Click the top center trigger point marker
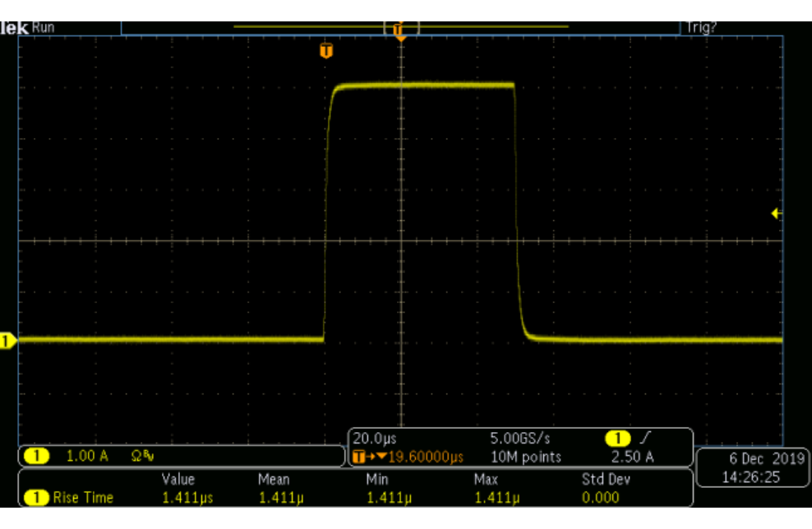The image size is (812, 529). click(399, 31)
